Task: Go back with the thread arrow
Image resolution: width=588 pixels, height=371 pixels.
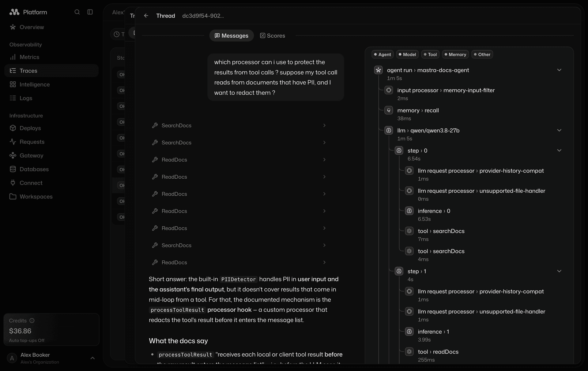Action: pyautogui.click(x=146, y=16)
